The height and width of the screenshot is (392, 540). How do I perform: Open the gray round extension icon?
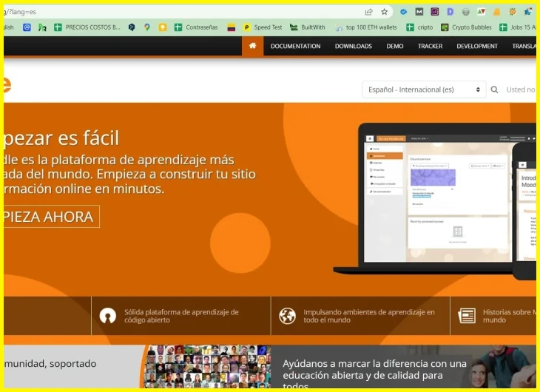click(465, 12)
